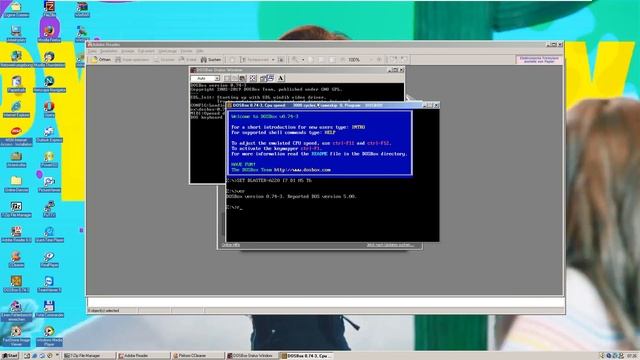Click Öffnen in Adobe Reader toolbar

101,60
